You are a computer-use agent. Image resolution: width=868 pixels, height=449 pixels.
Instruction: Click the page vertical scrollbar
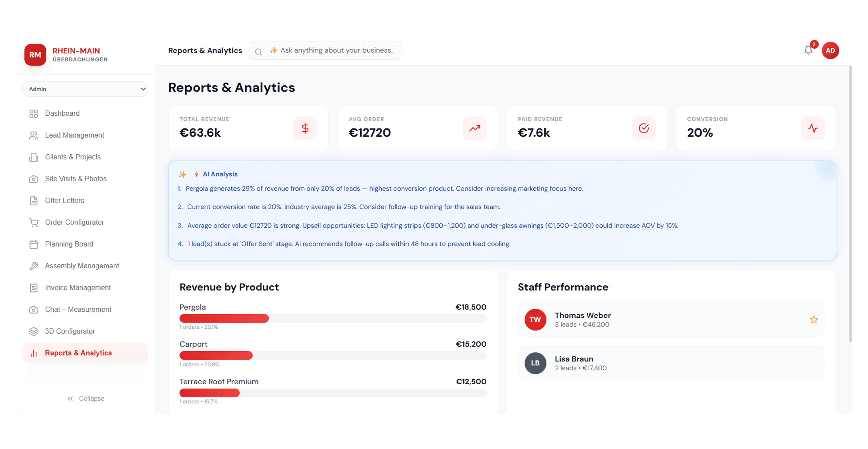pos(850,204)
